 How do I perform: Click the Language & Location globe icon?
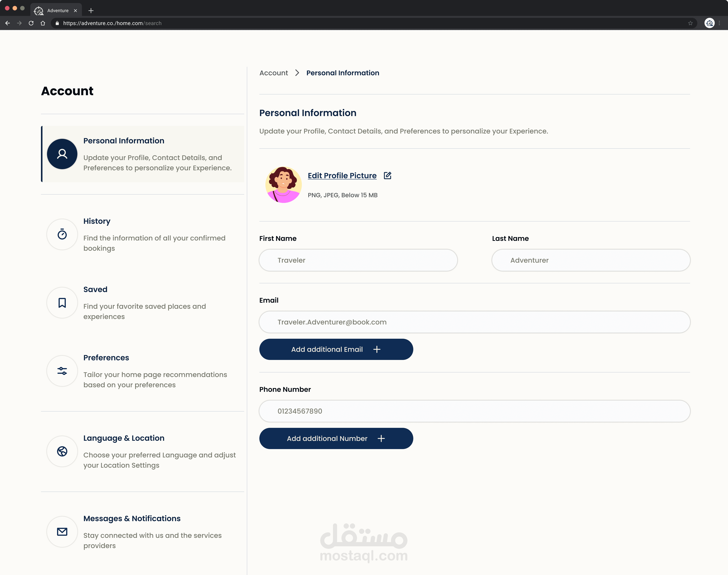[x=62, y=452]
